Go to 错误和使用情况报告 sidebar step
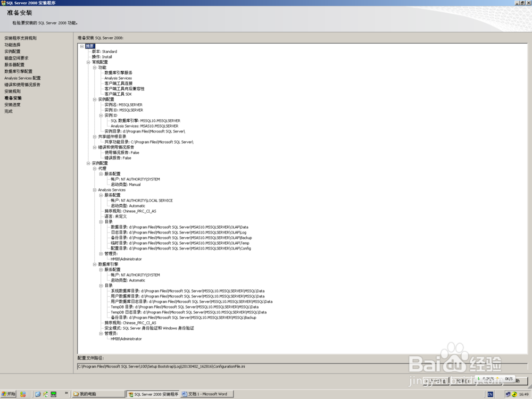This screenshot has height=399, width=532. point(22,85)
